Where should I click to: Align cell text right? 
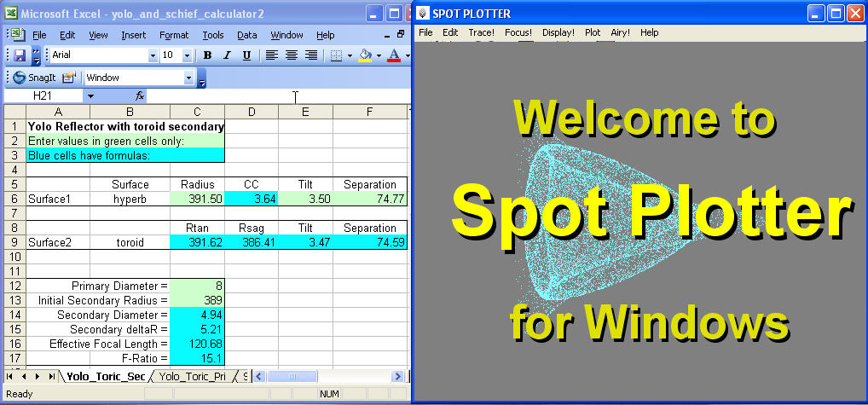pos(311,55)
